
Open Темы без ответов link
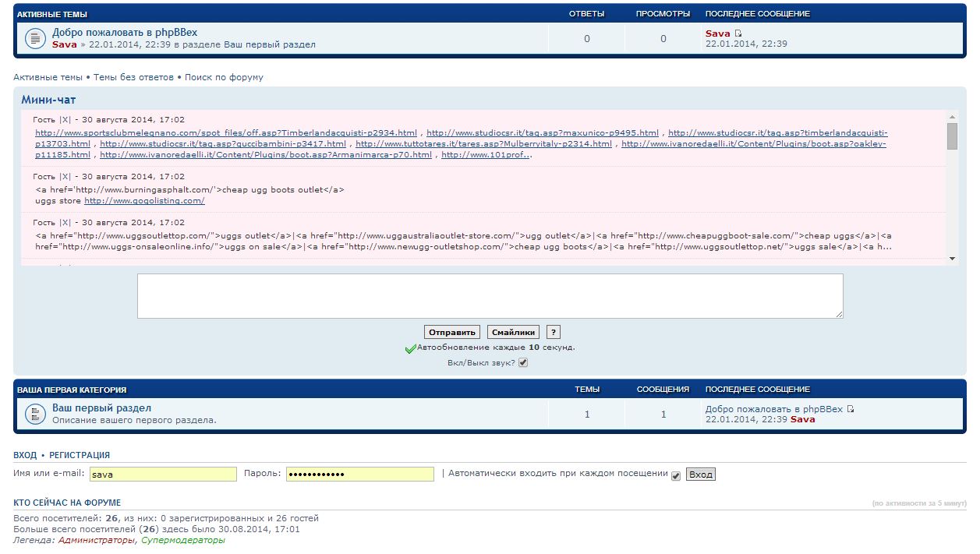tap(133, 77)
